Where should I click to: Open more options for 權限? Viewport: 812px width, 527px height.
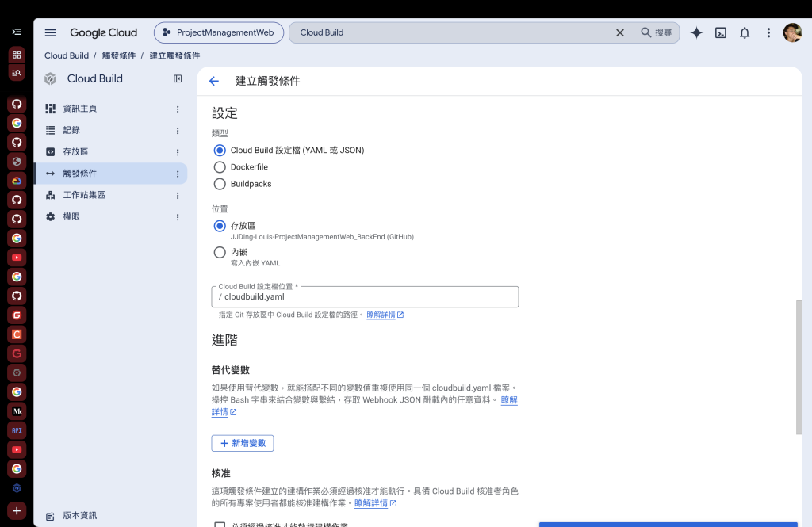178,217
